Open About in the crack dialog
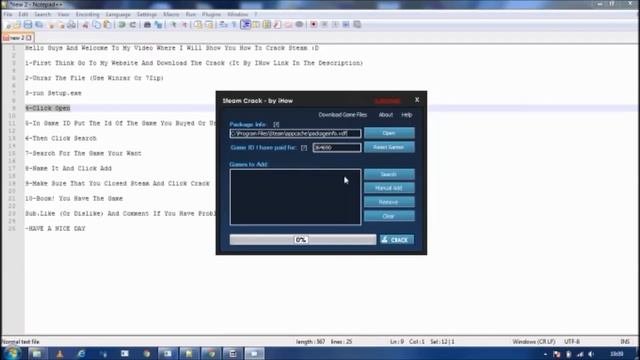This screenshot has height=360, width=640. pyautogui.click(x=385, y=115)
